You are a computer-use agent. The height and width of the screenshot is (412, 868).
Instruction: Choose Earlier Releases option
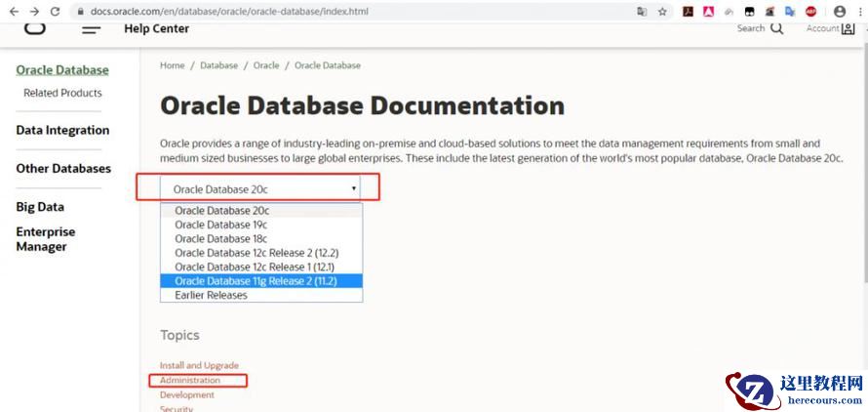[261, 295]
